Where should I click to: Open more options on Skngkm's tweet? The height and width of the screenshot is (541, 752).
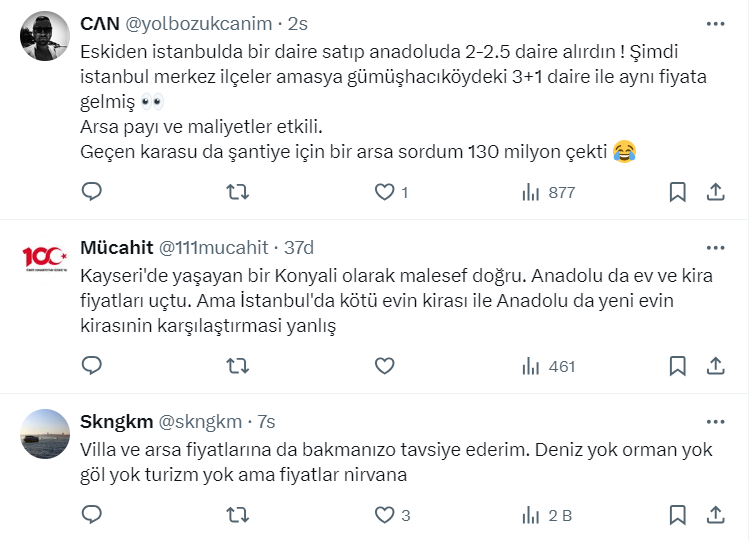click(x=715, y=421)
